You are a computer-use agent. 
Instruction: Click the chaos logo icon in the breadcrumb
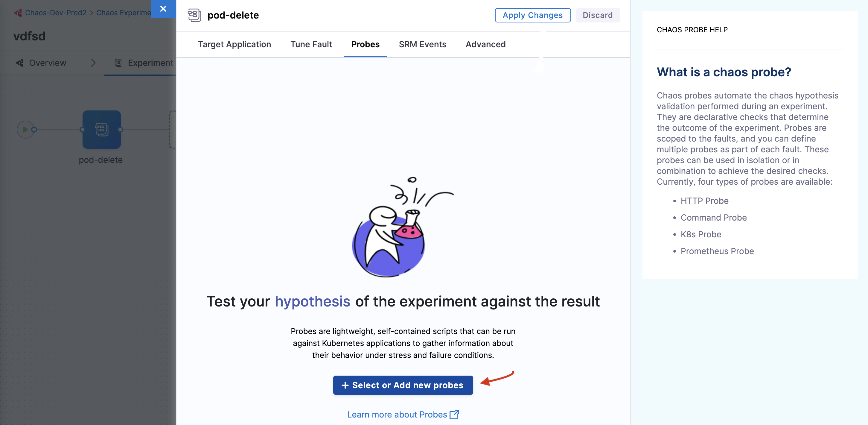click(18, 13)
